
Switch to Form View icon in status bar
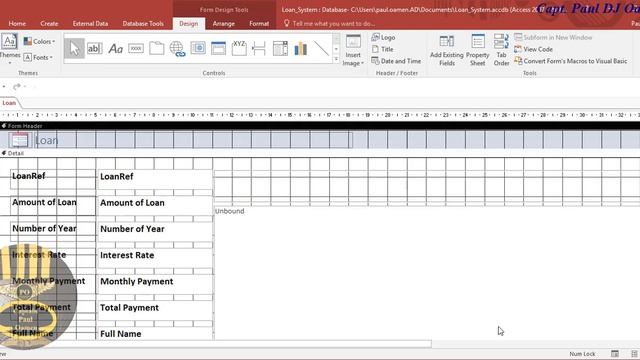pos(615,353)
